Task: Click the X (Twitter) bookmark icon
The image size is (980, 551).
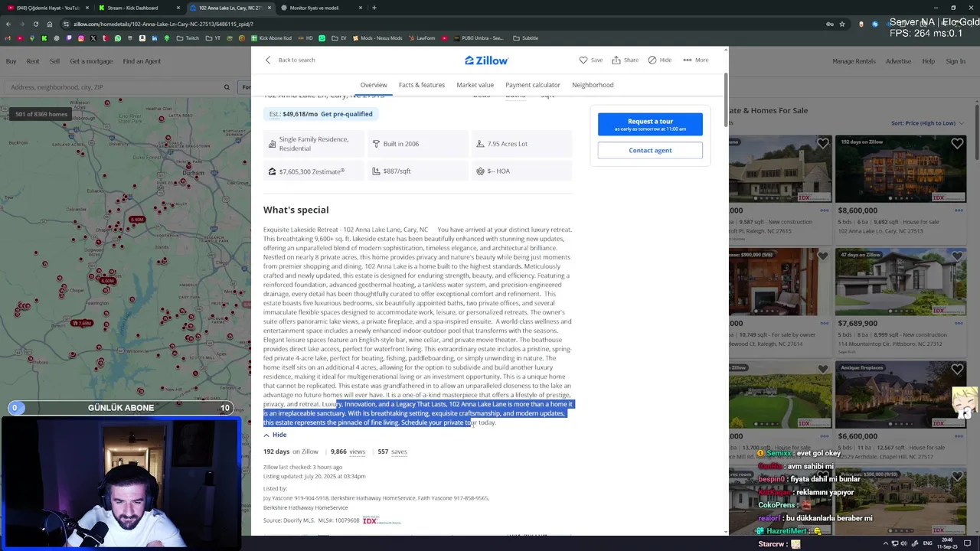Action: [x=93, y=38]
